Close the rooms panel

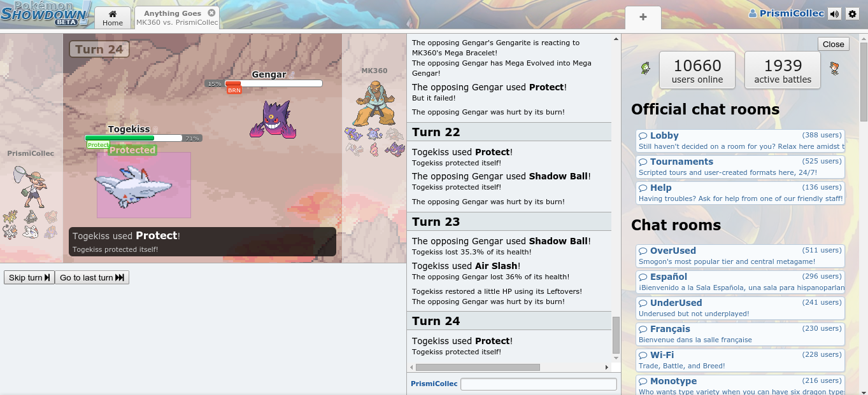pyautogui.click(x=834, y=44)
